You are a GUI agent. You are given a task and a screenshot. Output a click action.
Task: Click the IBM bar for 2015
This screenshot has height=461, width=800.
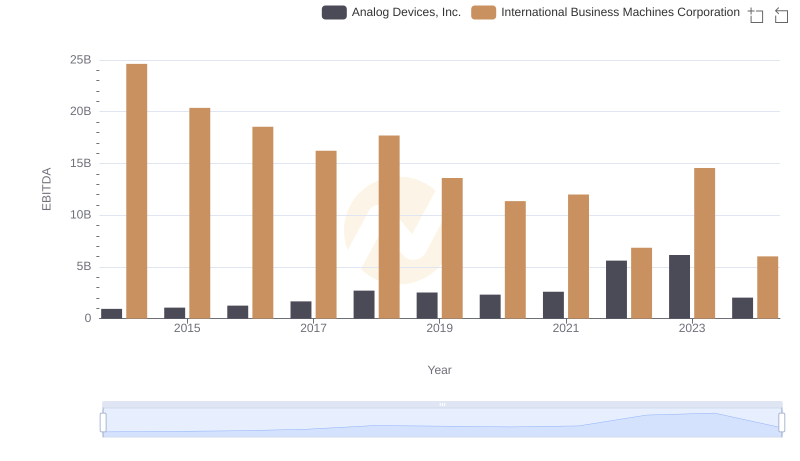199,213
